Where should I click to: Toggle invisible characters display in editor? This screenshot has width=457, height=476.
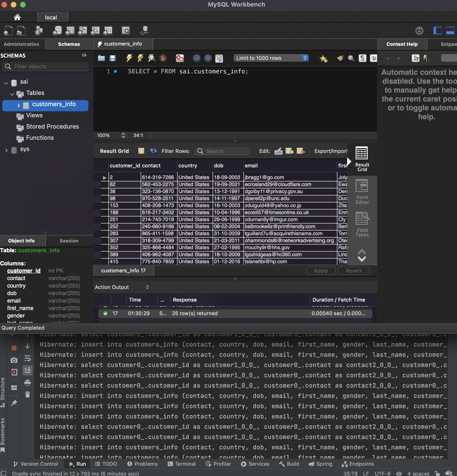362,58
